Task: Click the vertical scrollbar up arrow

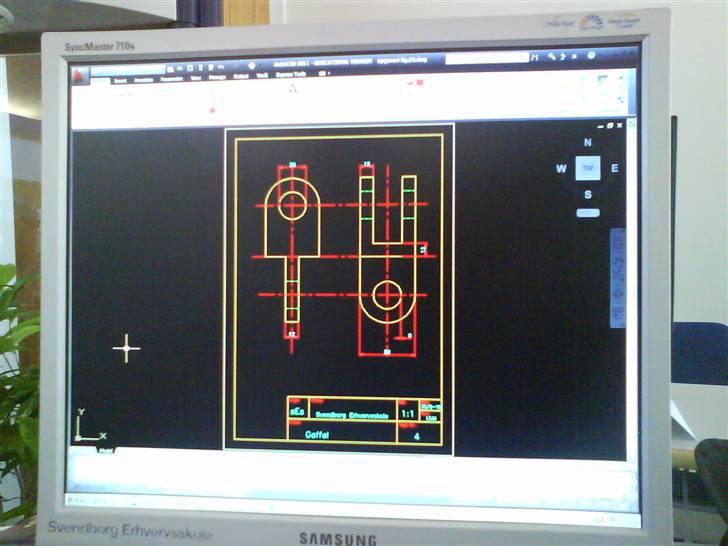Action: tap(630, 123)
